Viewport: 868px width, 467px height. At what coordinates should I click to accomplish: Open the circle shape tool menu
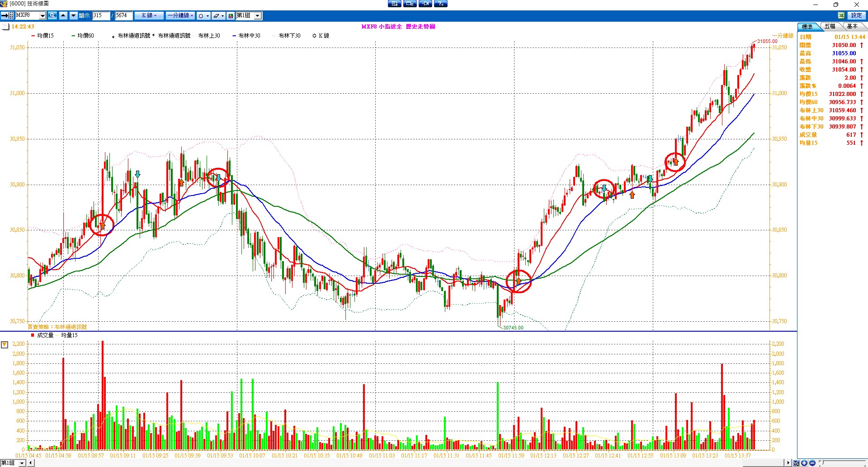pyautogui.click(x=203, y=15)
